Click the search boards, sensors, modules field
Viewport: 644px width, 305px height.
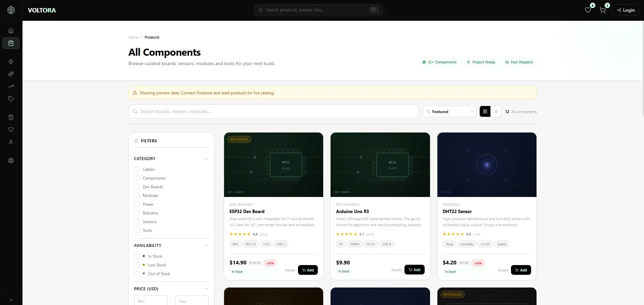click(273, 111)
